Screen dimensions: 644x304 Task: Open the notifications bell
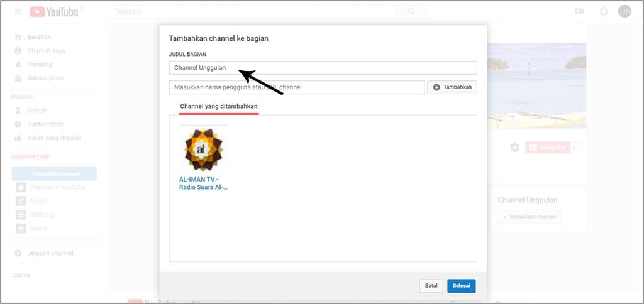point(603,11)
